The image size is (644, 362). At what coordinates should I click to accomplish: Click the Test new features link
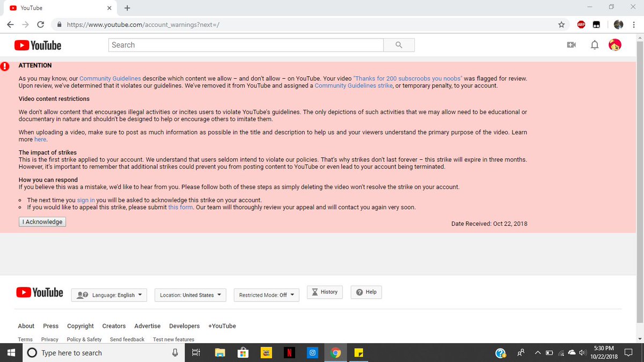173,339
